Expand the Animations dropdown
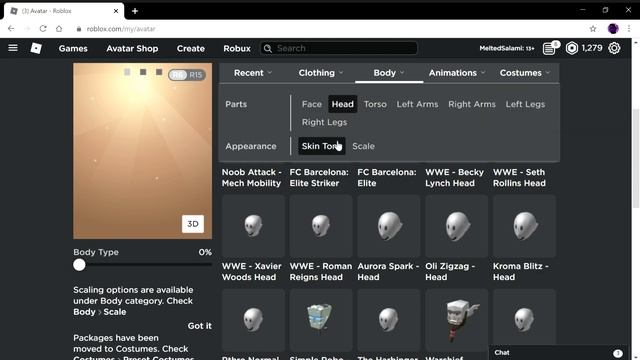This screenshot has width=640, height=360. point(457,73)
